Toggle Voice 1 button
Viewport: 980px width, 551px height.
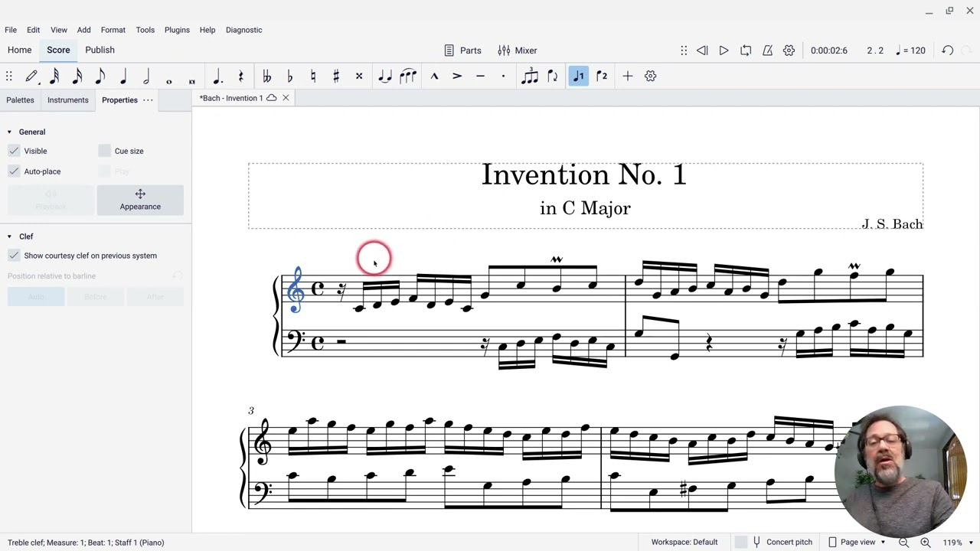pos(579,77)
